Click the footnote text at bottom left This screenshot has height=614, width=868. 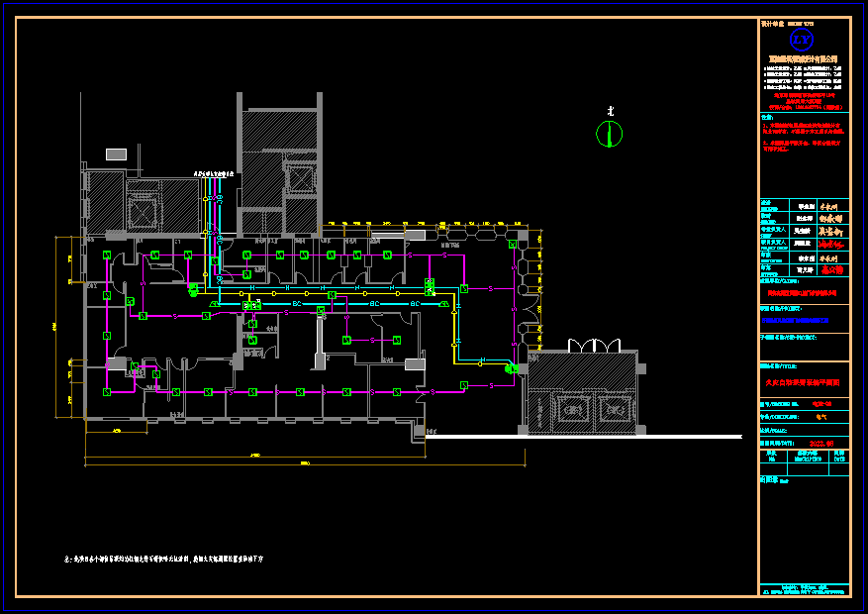tap(163, 560)
